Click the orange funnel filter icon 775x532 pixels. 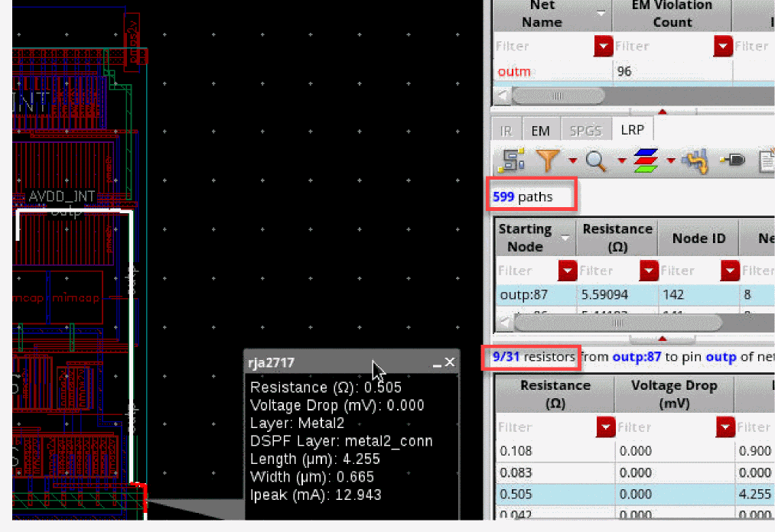point(547,161)
